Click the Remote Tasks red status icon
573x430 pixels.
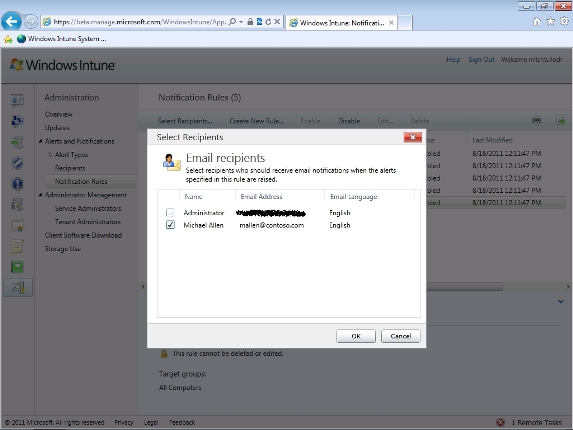[x=500, y=423]
